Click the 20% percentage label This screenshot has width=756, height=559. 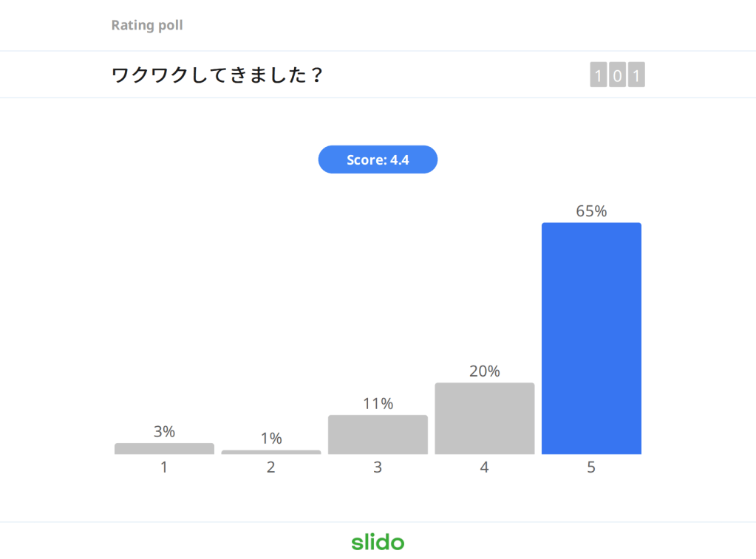point(484,371)
